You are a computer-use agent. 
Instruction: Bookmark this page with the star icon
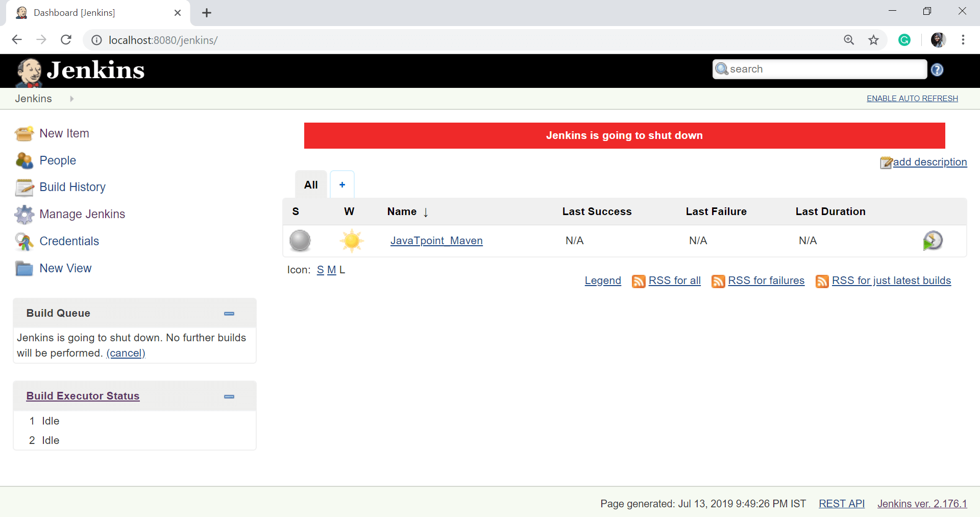tap(874, 40)
